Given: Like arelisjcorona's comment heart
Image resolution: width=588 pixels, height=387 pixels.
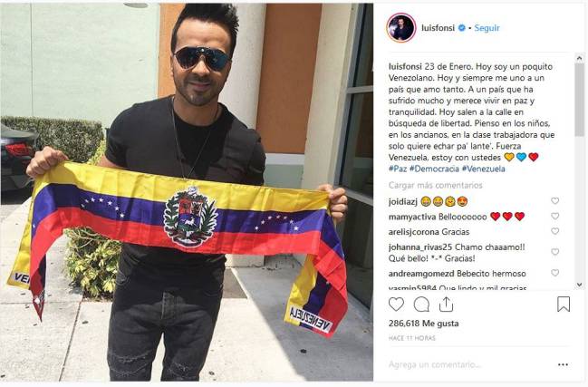Looking at the screenshot, I should [555, 231].
